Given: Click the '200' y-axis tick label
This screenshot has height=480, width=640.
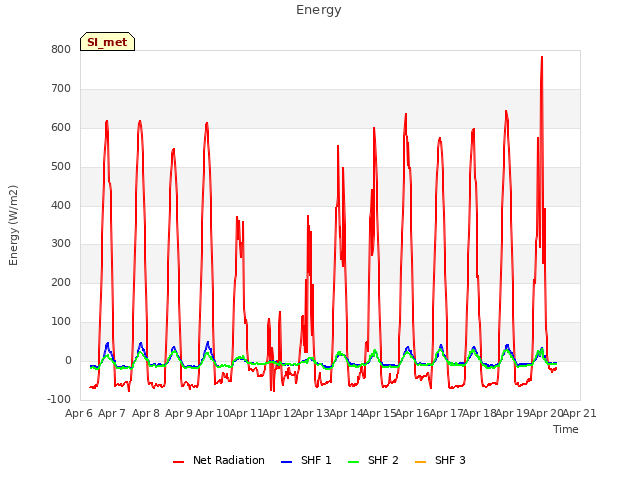Looking at the screenshot, I should pyautogui.click(x=61, y=282).
